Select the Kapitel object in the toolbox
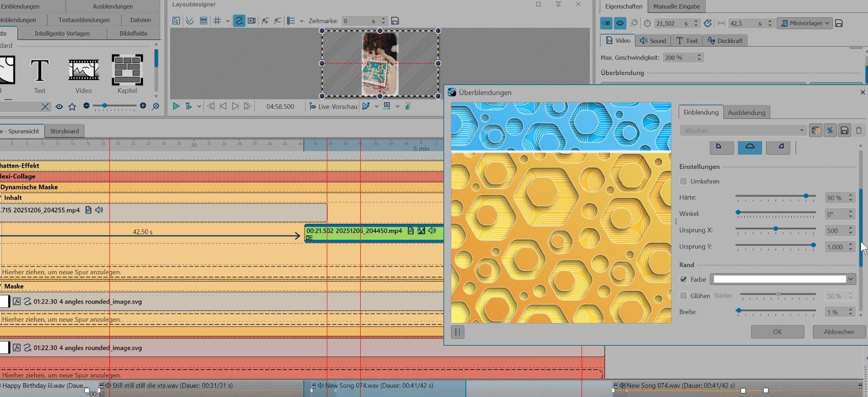 [x=127, y=70]
